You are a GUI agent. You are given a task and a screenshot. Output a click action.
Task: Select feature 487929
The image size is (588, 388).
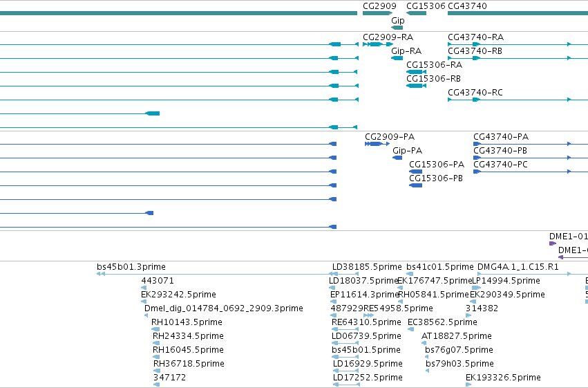[x=347, y=308]
